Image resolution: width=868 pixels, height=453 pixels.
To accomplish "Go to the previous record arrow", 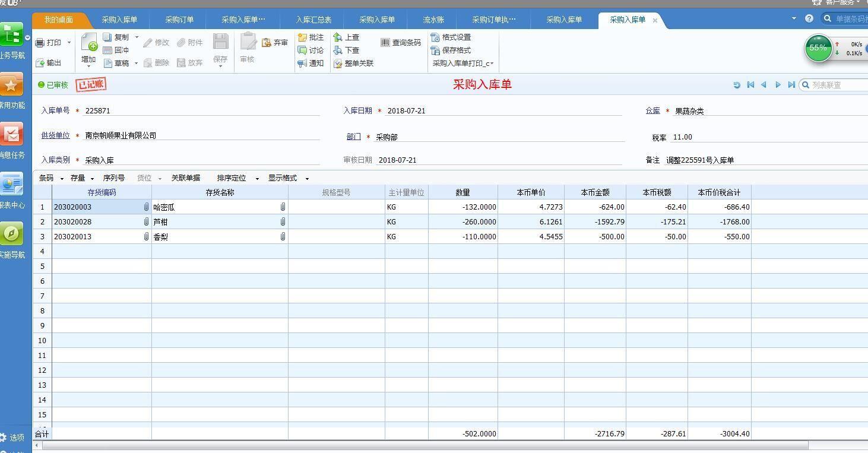I will [x=764, y=85].
